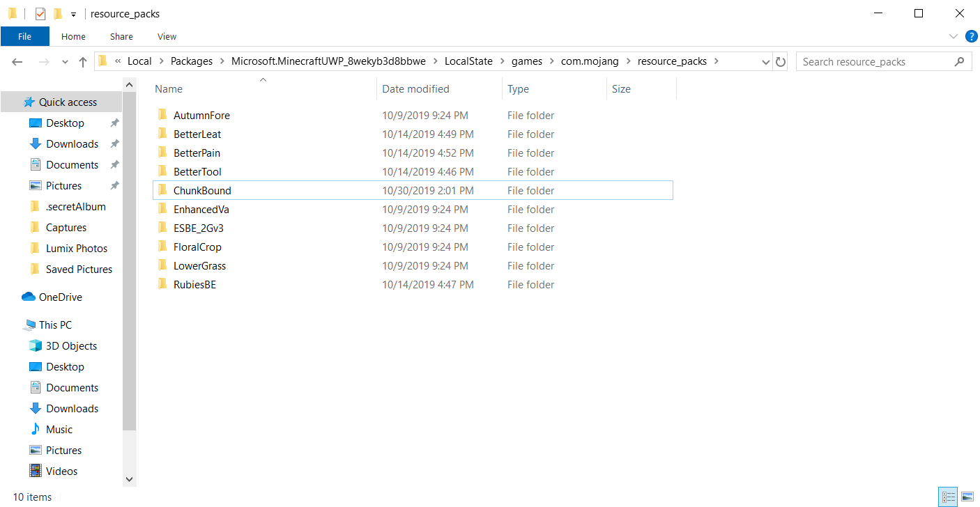Click the magnifier icon in search box
Viewport: 980px width, 507px height.
tap(960, 61)
